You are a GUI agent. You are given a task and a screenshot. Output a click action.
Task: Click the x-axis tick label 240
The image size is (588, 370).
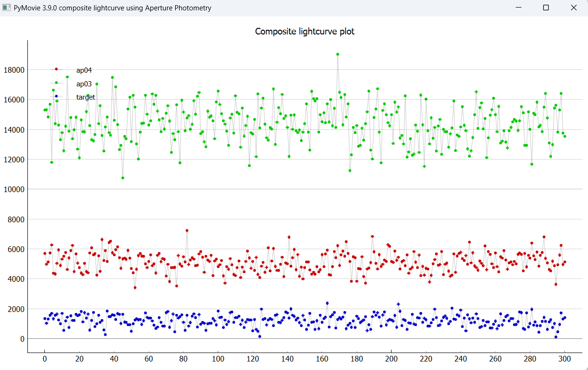point(460,358)
